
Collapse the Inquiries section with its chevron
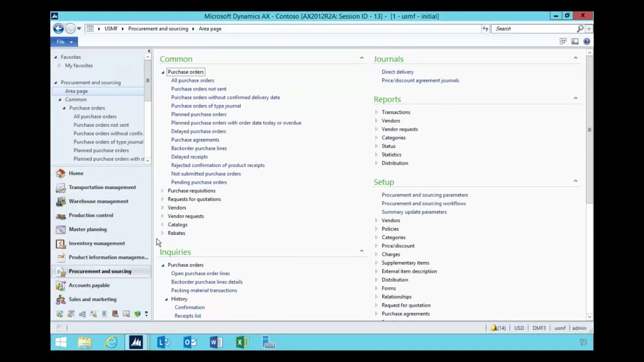pyautogui.click(x=361, y=251)
